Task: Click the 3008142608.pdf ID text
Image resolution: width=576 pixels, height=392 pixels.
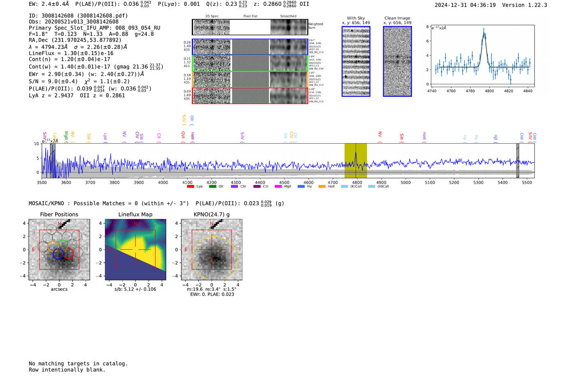Action: pos(103,16)
